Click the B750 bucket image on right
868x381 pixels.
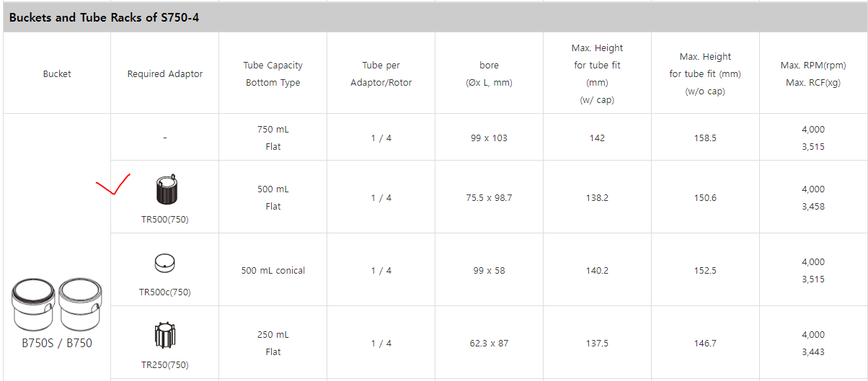click(80, 302)
